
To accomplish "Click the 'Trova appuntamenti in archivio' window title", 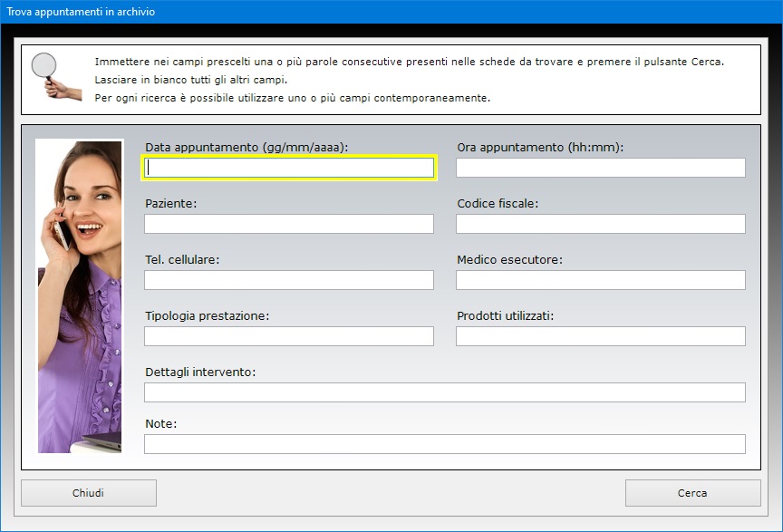I will [81, 12].
